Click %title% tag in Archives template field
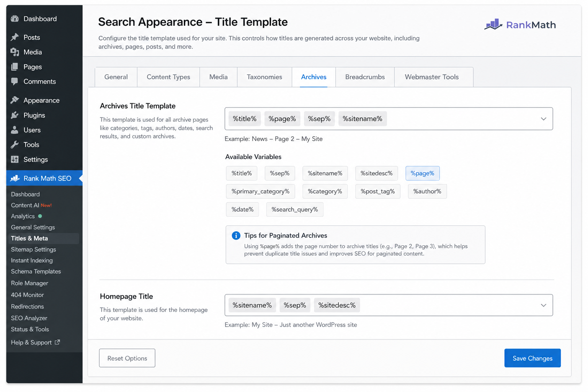The width and height of the screenshot is (588, 392). pyautogui.click(x=245, y=119)
